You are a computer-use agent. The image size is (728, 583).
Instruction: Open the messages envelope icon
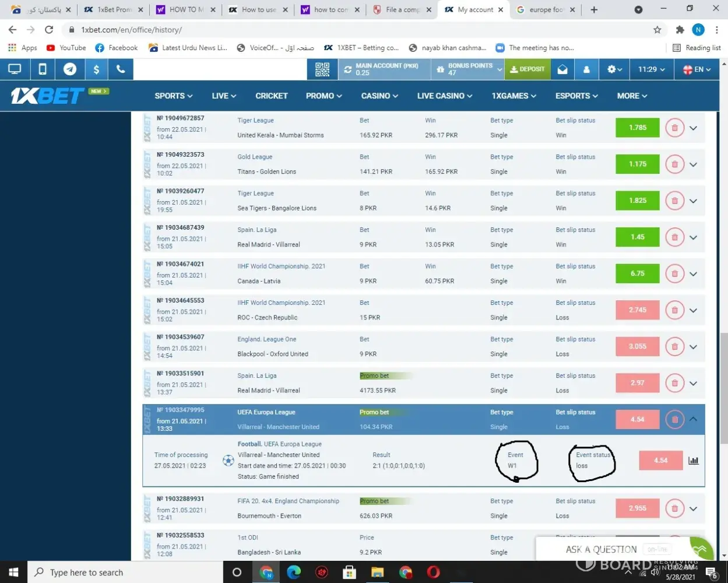point(562,69)
